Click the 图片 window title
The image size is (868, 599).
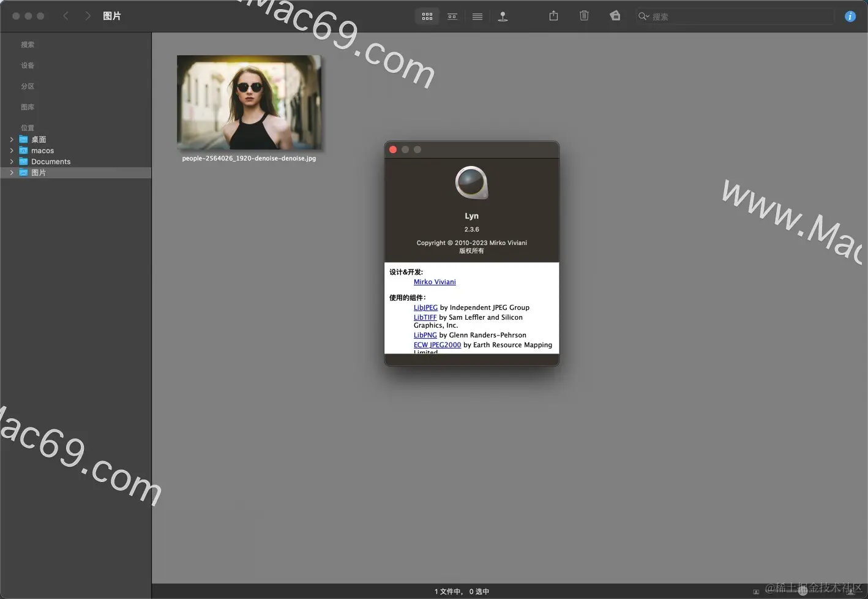click(x=112, y=16)
